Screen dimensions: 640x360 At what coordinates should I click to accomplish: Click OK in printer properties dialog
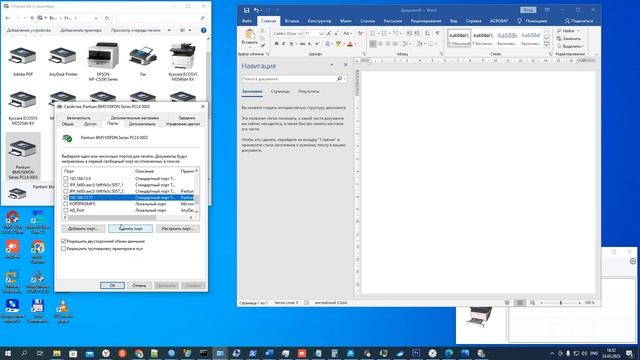tap(112, 285)
